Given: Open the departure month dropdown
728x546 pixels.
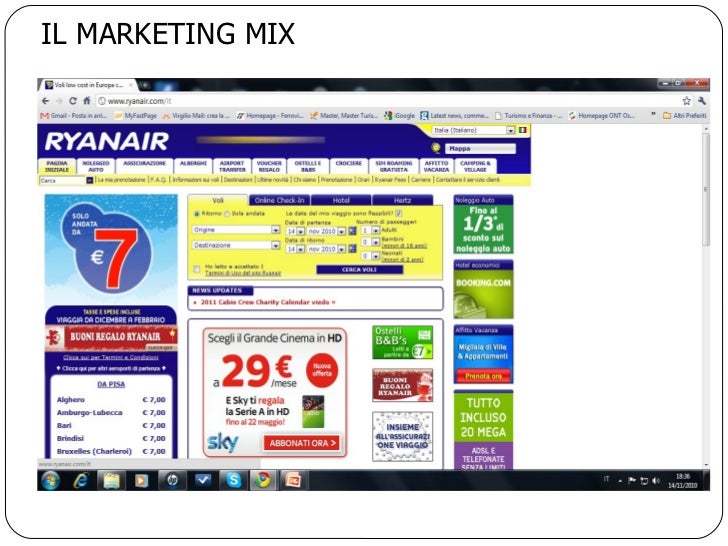Looking at the screenshot, I should pos(326,231).
